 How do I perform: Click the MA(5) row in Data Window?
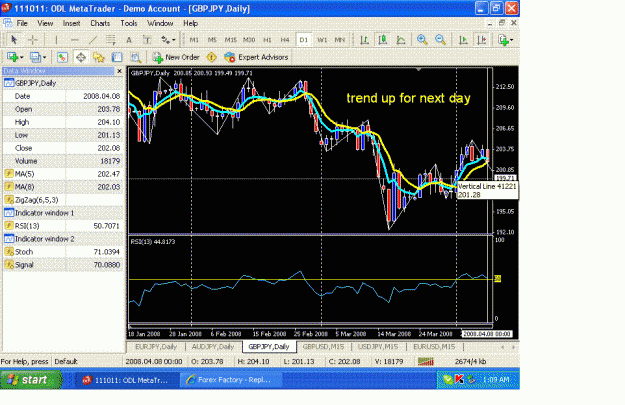63,174
